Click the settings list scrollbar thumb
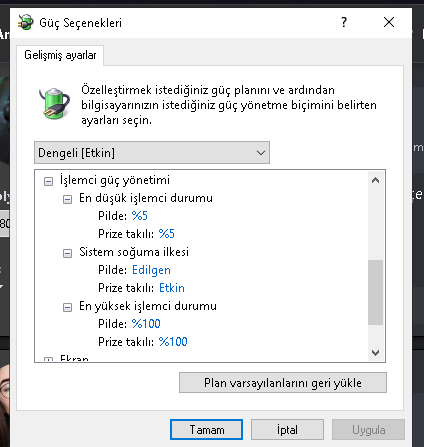The height and width of the screenshot is (447, 424). pos(375,292)
